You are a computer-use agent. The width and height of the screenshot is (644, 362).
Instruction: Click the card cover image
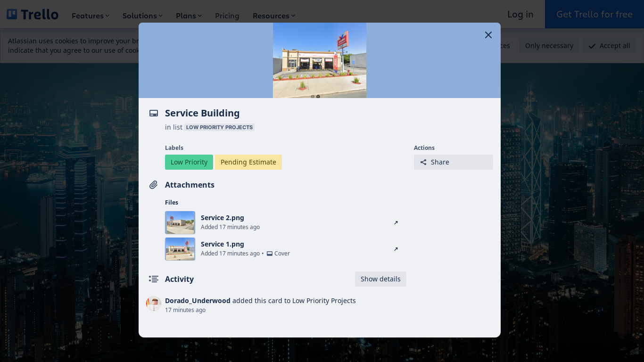[320, 60]
